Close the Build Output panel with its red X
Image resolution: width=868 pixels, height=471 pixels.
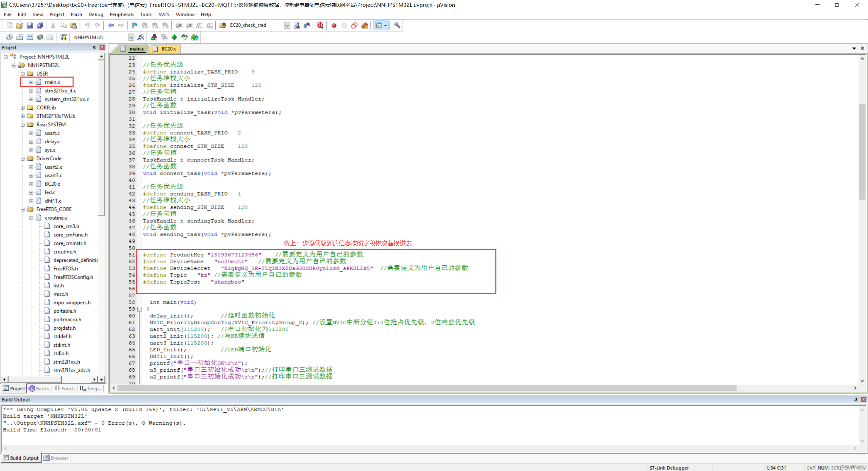(x=864, y=400)
